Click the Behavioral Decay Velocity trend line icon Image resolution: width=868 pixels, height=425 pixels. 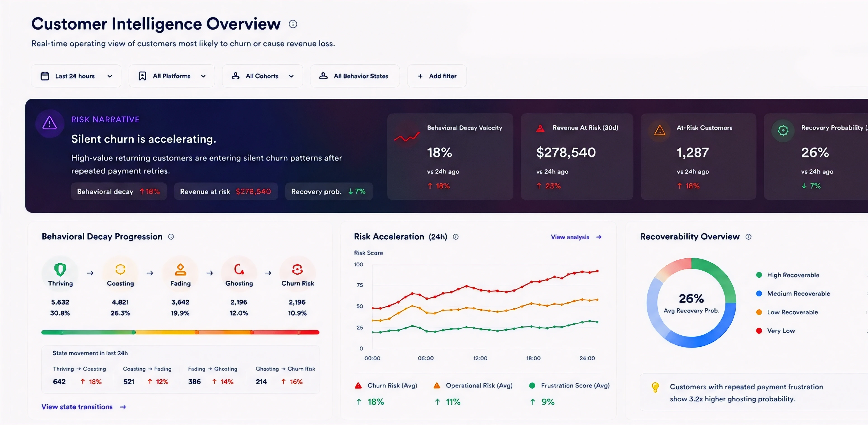(x=407, y=137)
